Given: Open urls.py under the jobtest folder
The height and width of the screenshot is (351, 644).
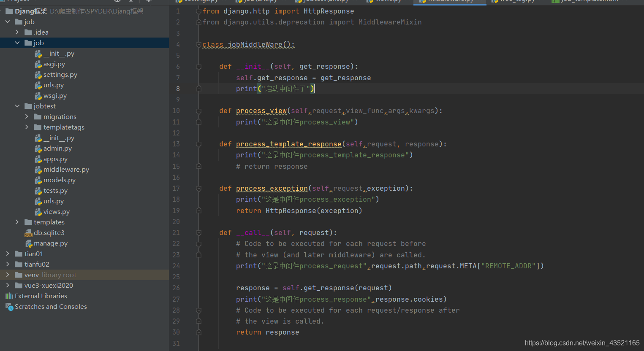Looking at the screenshot, I should coord(54,201).
